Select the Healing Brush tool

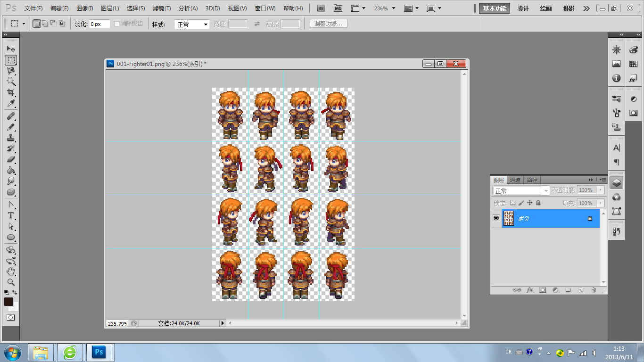point(11,116)
